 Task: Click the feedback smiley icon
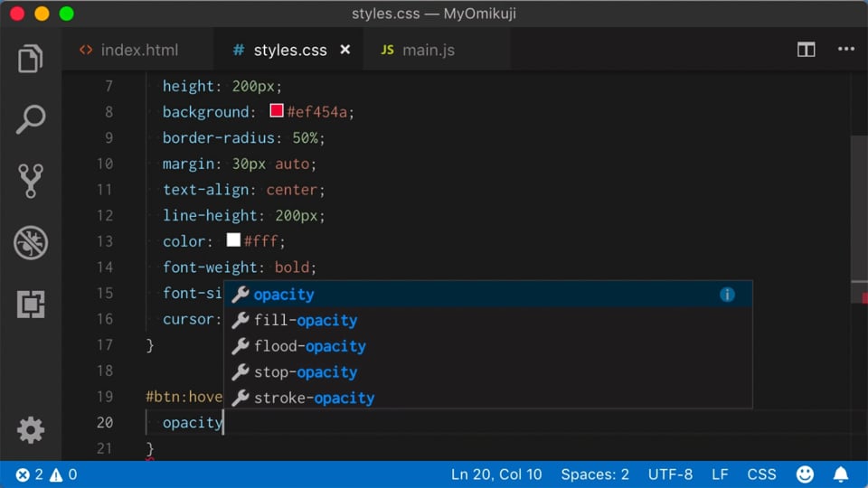(x=805, y=474)
